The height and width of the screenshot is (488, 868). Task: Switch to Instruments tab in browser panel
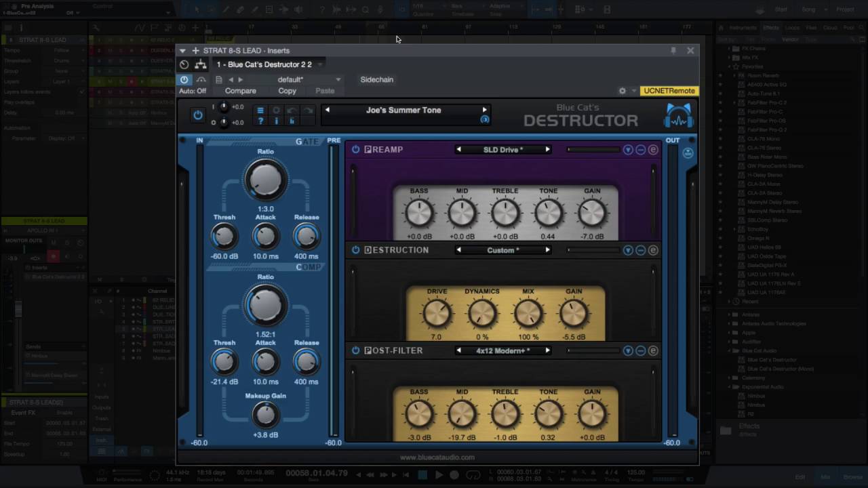pyautogui.click(x=743, y=28)
